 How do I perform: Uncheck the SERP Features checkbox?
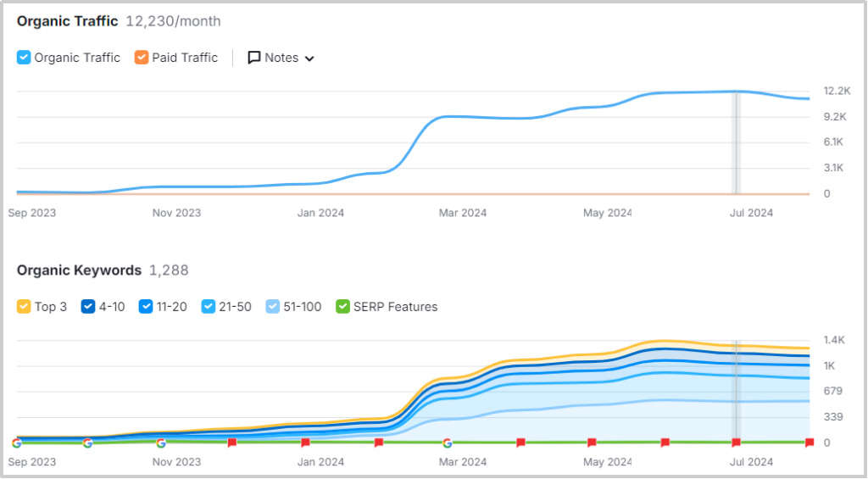[x=342, y=306]
